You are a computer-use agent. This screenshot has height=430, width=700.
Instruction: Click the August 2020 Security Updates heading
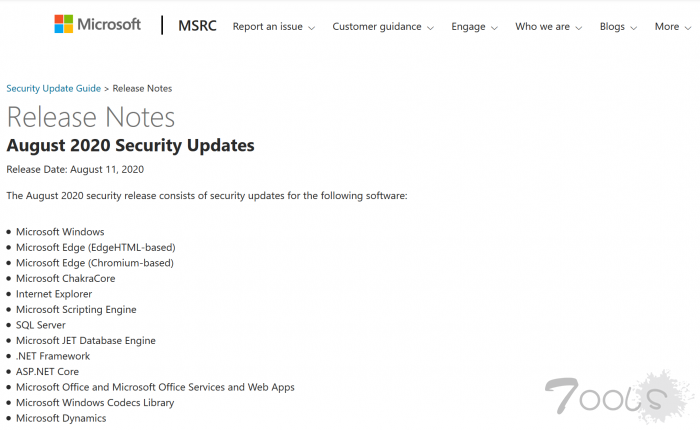[130, 146]
